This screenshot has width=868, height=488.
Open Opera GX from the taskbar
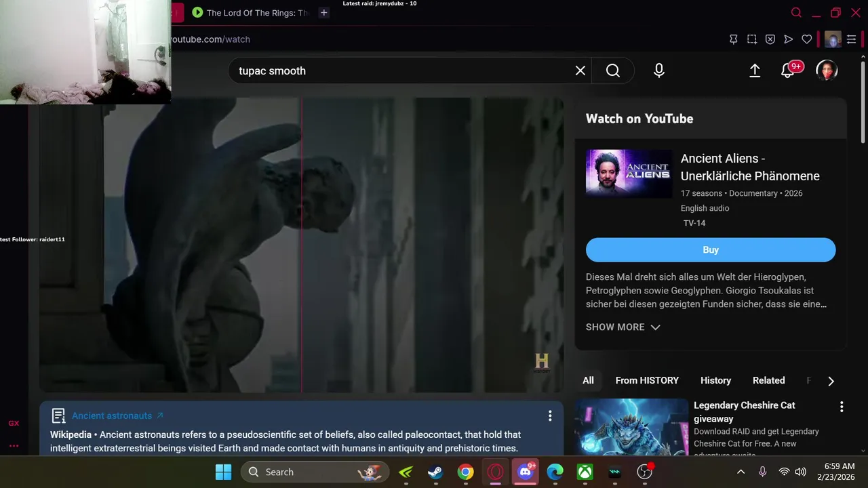pyautogui.click(x=495, y=472)
